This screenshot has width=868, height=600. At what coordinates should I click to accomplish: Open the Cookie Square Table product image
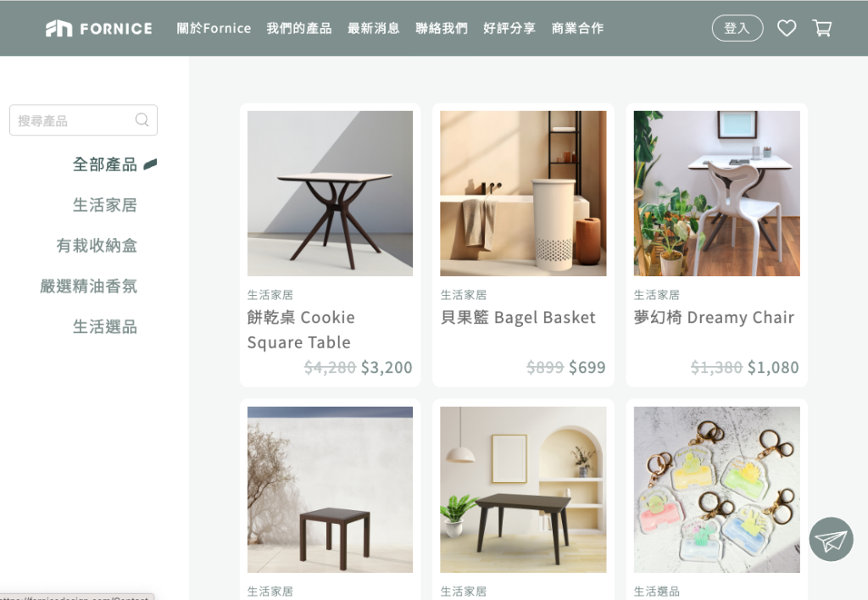[330, 193]
